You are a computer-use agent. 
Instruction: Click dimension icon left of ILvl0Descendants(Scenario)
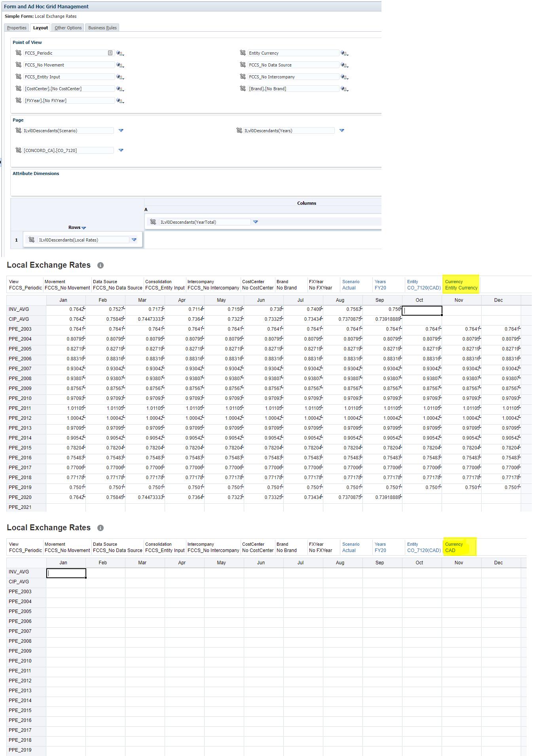(x=18, y=130)
